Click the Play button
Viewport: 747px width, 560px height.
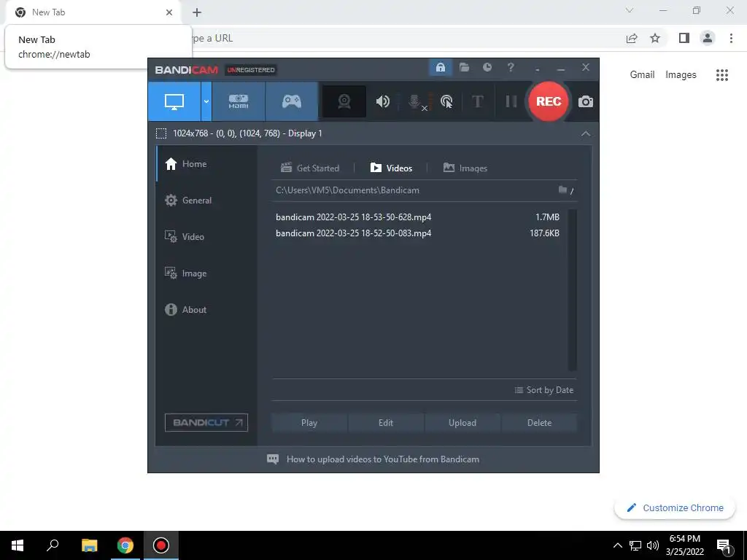click(x=309, y=423)
